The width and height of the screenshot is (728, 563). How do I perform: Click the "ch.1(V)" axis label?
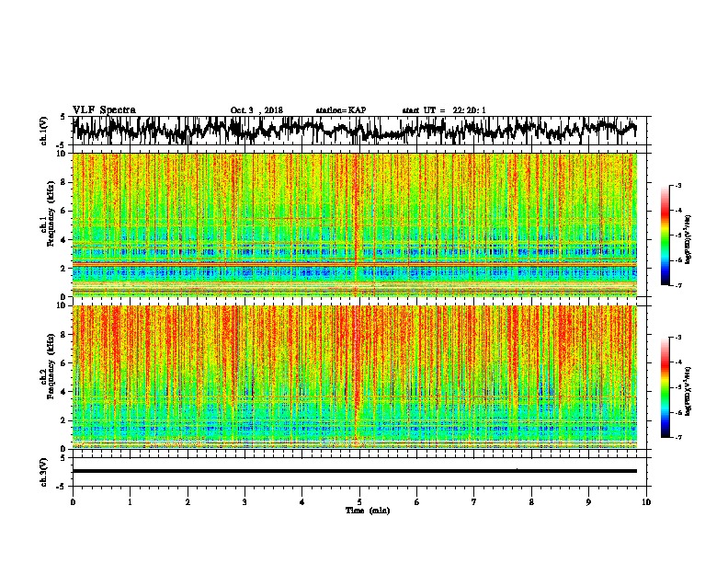click(44, 131)
